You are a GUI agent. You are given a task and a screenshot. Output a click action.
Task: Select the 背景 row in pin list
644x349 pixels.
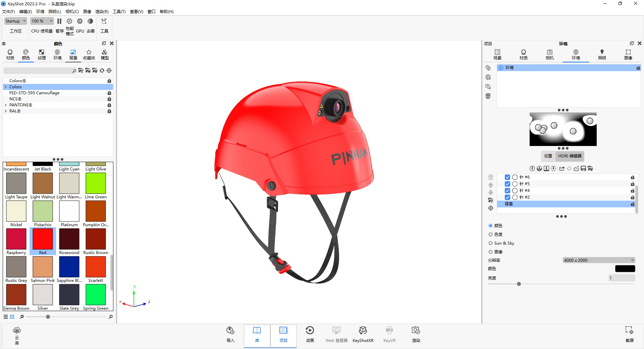(566, 204)
